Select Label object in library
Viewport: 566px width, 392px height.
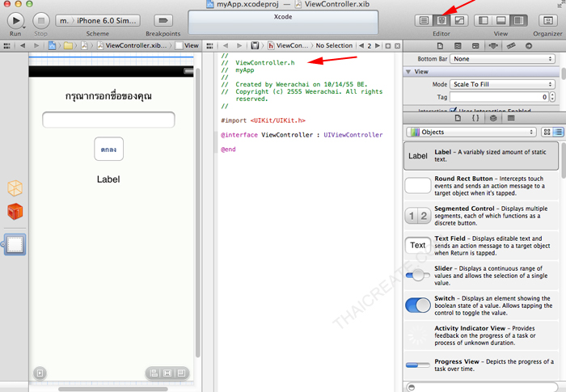[x=481, y=156]
